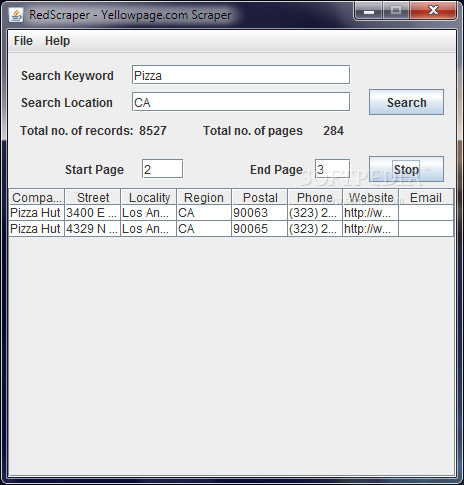Select the Locality cell in the 90065 row
The width and height of the screenshot is (464, 485).
coord(149,229)
